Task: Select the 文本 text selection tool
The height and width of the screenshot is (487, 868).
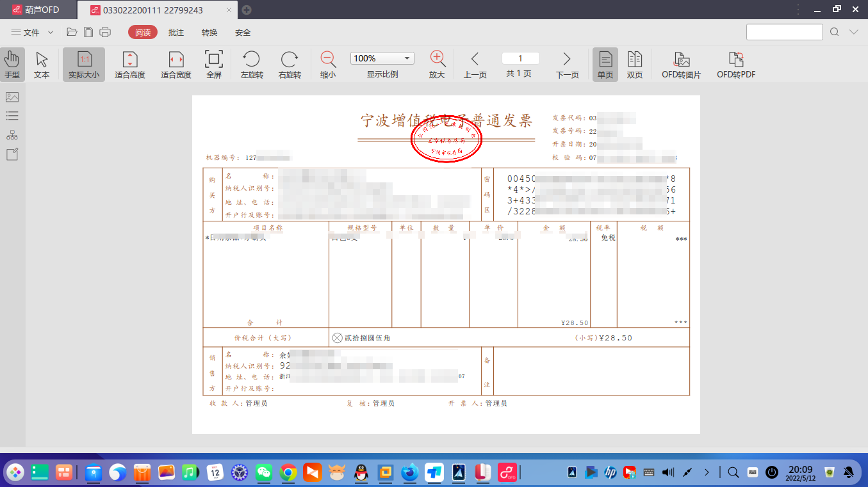Action: click(42, 65)
